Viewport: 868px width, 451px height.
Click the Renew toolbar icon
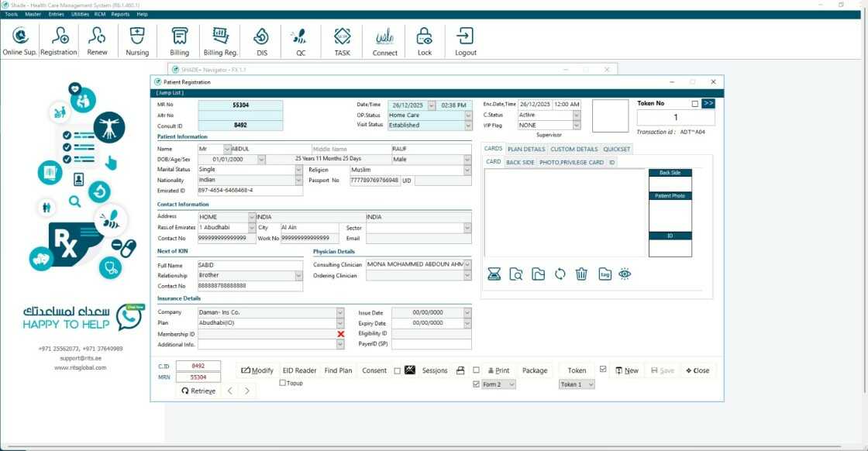pyautogui.click(x=97, y=42)
